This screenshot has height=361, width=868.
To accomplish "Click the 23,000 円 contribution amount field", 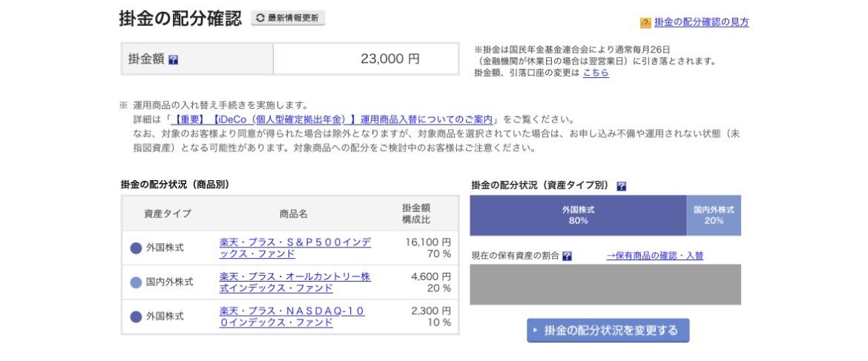I will pyautogui.click(x=366, y=59).
